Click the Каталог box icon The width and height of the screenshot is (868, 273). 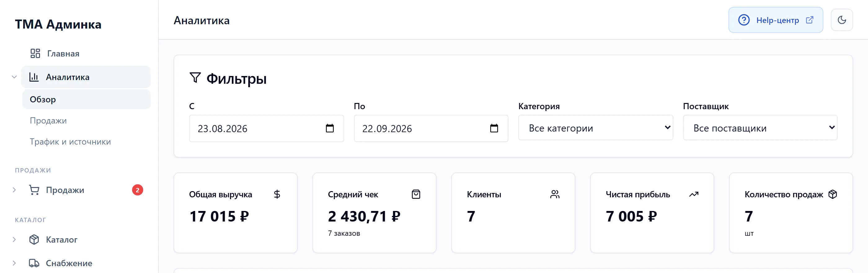34,239
